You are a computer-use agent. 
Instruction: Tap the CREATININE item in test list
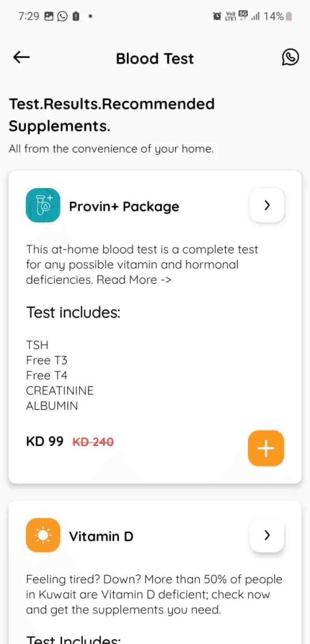coord(60,390)
